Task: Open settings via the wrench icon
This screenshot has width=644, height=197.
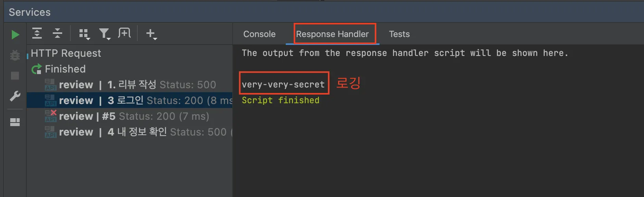Action: [x=15, y=96]
